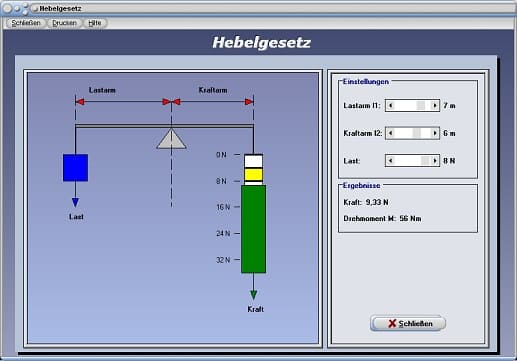Click the green force meter body
This screenshot has height=361, width=517.
pos(254,229)
